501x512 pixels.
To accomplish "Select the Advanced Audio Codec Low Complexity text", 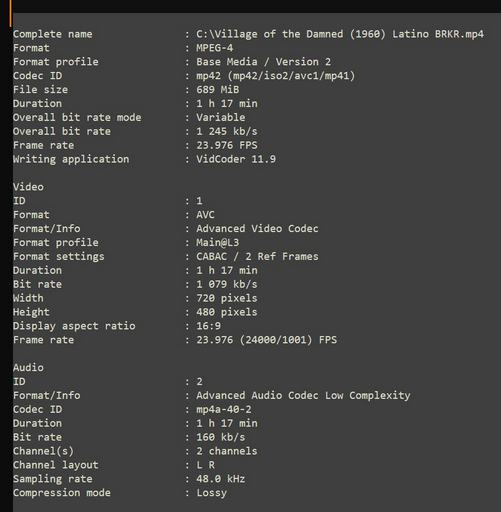I will click(x=303, y=395).
